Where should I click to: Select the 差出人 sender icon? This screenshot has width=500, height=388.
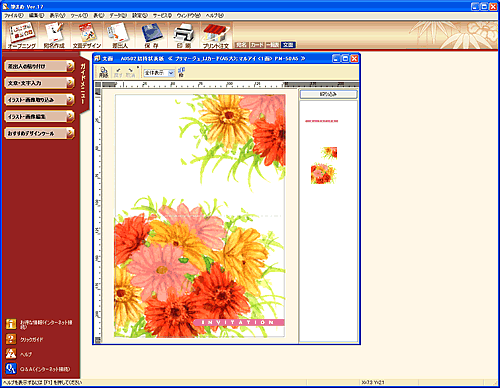point(120,35)
